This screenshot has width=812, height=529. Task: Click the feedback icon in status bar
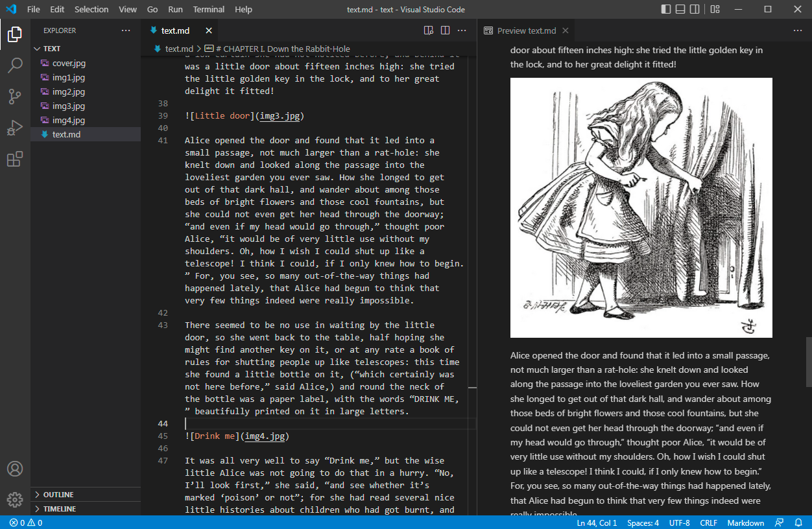point(780,523)
